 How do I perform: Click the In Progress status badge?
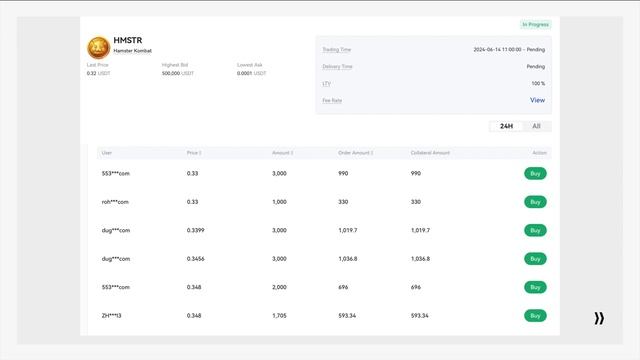(536, 24)
